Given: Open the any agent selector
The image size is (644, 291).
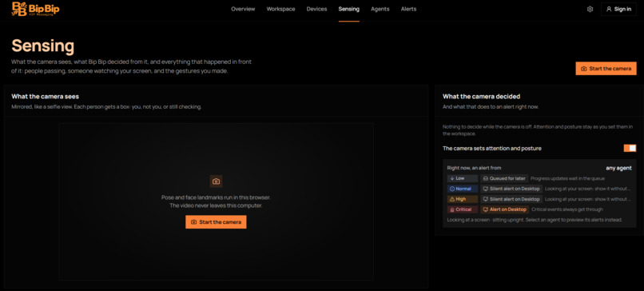Looking at the screenshot, I should coord(618,168).
